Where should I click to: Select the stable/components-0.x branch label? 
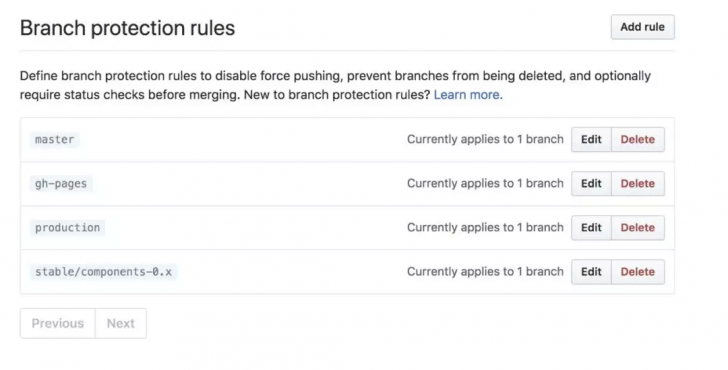point(104,272)
